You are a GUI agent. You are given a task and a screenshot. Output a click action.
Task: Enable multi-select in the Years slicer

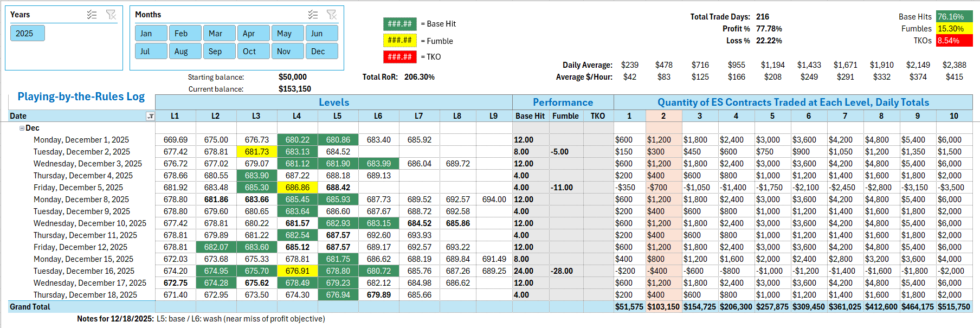[x=92, y=15]
